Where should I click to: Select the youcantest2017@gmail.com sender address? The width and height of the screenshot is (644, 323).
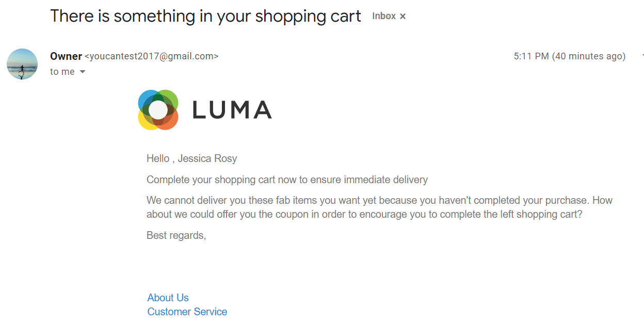point(152,56)
